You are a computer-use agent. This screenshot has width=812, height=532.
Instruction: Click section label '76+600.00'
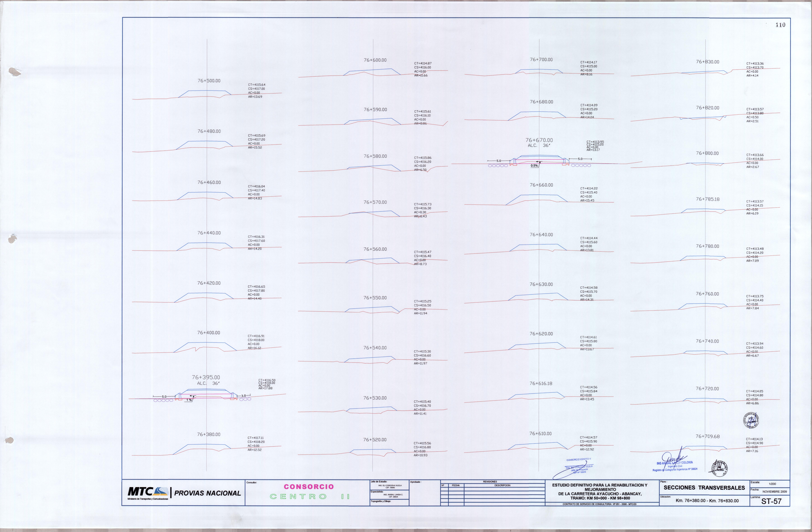(375, 60)
